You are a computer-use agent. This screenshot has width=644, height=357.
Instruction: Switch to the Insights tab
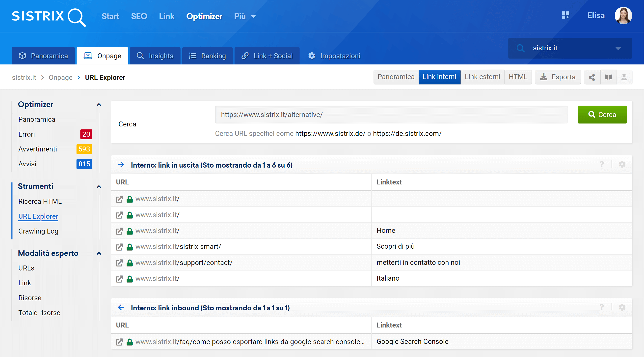click(x=155, y=56)
